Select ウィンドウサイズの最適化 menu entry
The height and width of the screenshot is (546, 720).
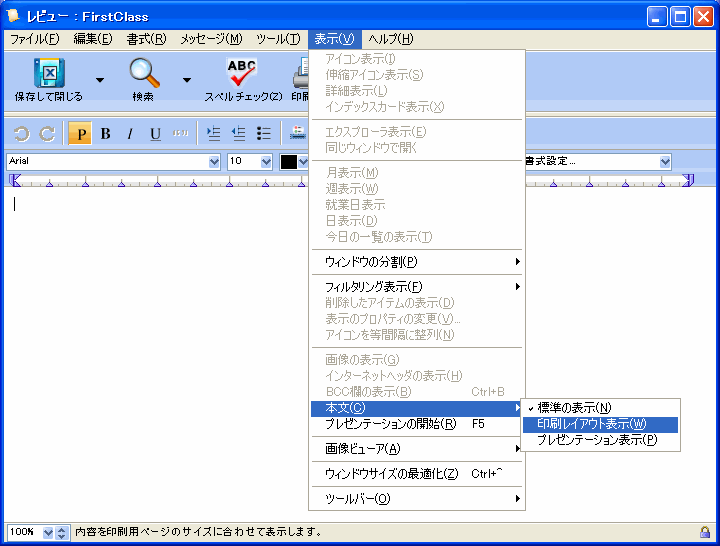(391, 473)
